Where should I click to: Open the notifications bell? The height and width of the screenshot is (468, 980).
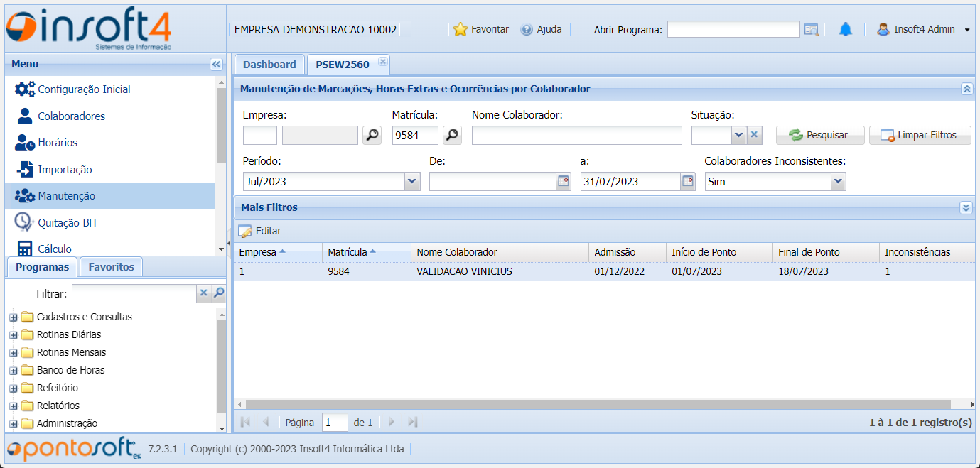tap(845, 28)
